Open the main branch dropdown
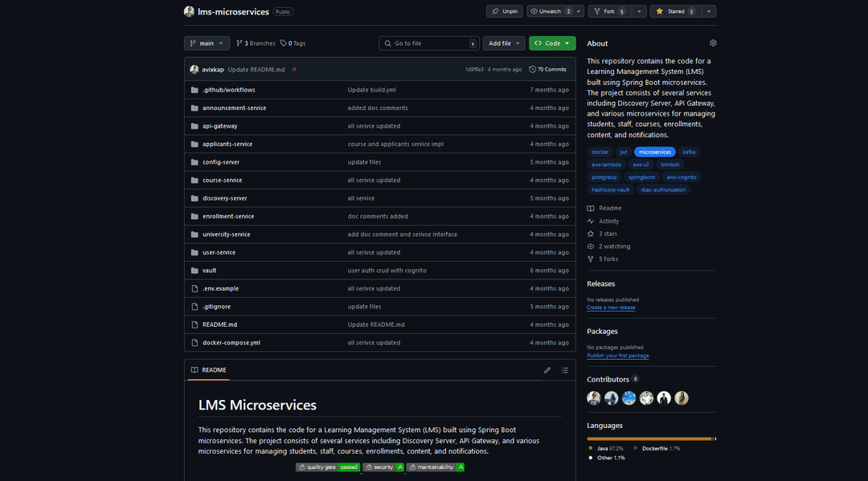The height and width of the screenshot is (481, 868). pyautogui.click(x=205, y=43)
